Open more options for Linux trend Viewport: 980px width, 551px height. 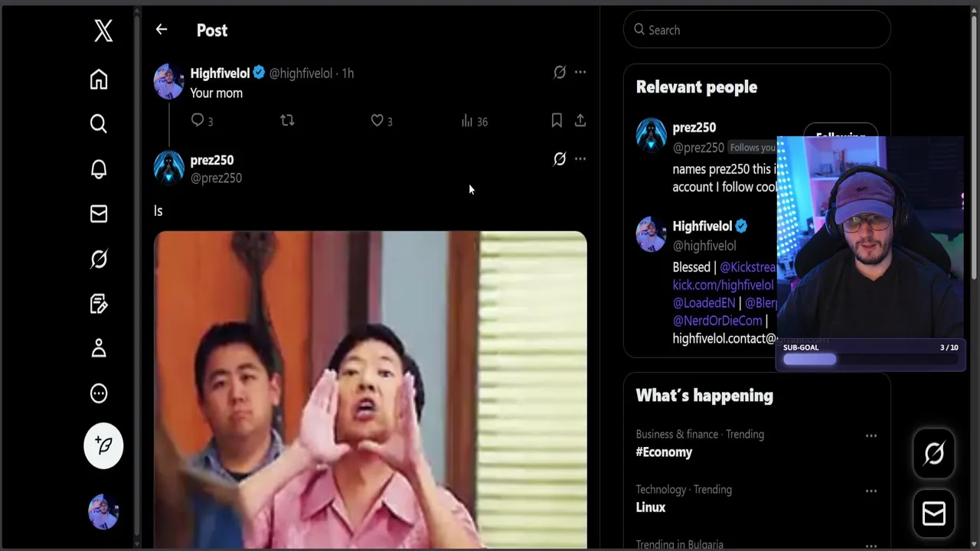tap(871, 491)
